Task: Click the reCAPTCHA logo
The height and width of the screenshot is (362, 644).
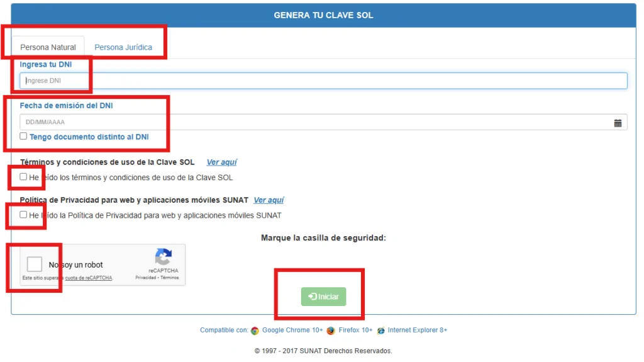Action: click(x=164, y=257)
